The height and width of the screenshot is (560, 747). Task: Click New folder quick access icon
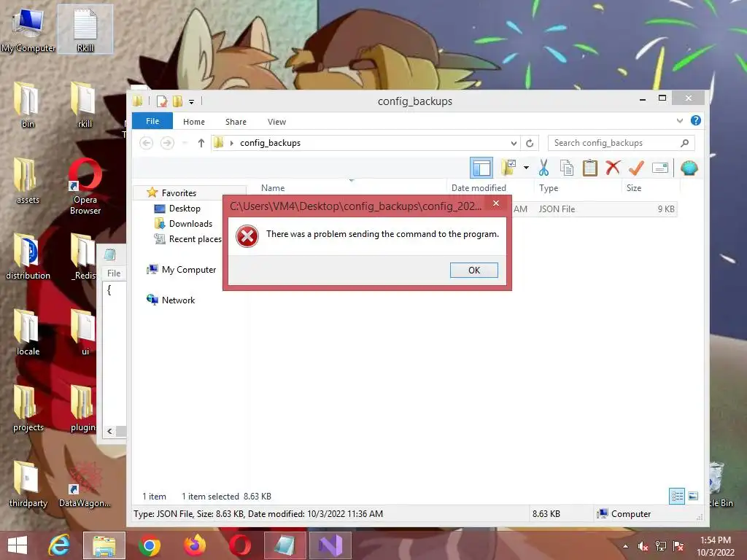[178, 101]
